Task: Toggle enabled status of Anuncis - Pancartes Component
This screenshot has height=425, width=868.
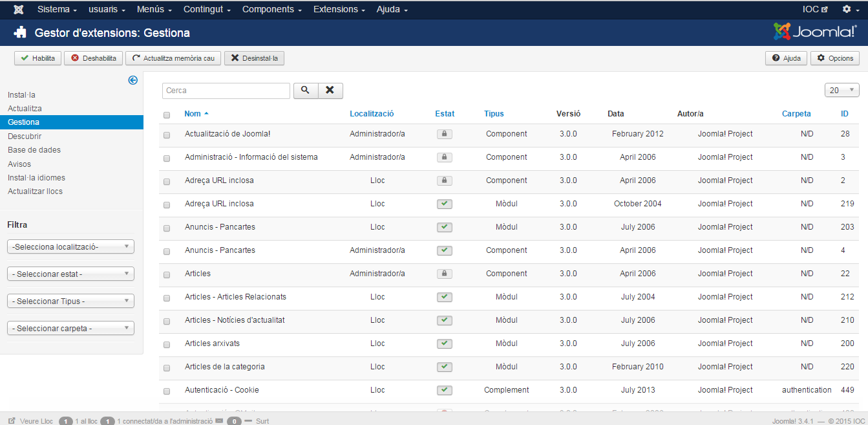Action: coord(444,250)
